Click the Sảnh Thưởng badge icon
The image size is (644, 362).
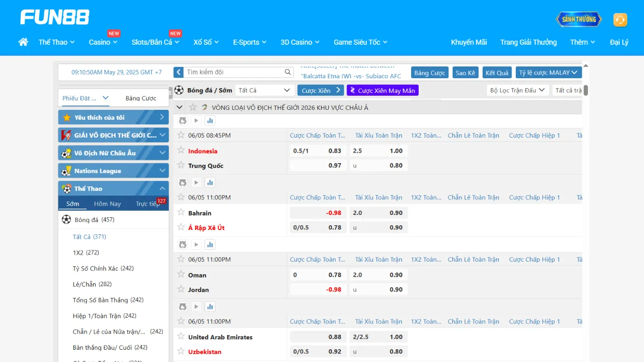point(578,19)
